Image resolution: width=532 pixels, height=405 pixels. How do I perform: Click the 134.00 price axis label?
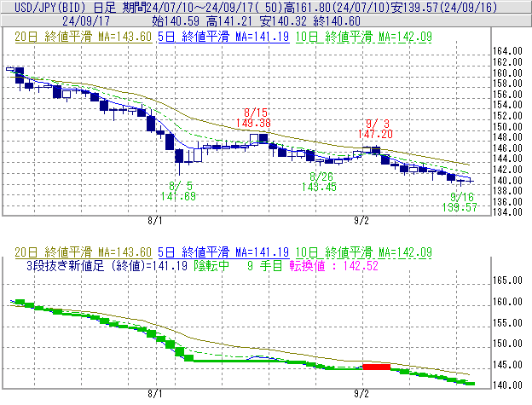coord(507,212)
